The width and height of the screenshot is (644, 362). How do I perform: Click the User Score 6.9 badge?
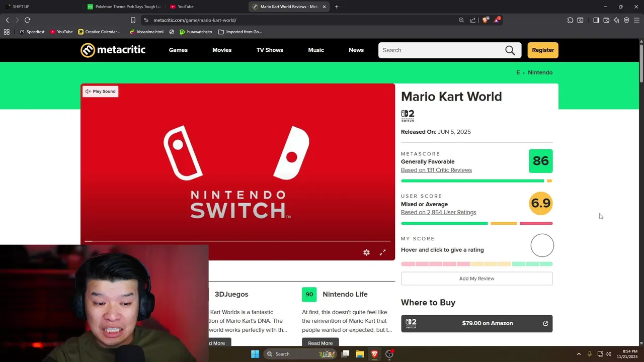[x=541, y=203]
